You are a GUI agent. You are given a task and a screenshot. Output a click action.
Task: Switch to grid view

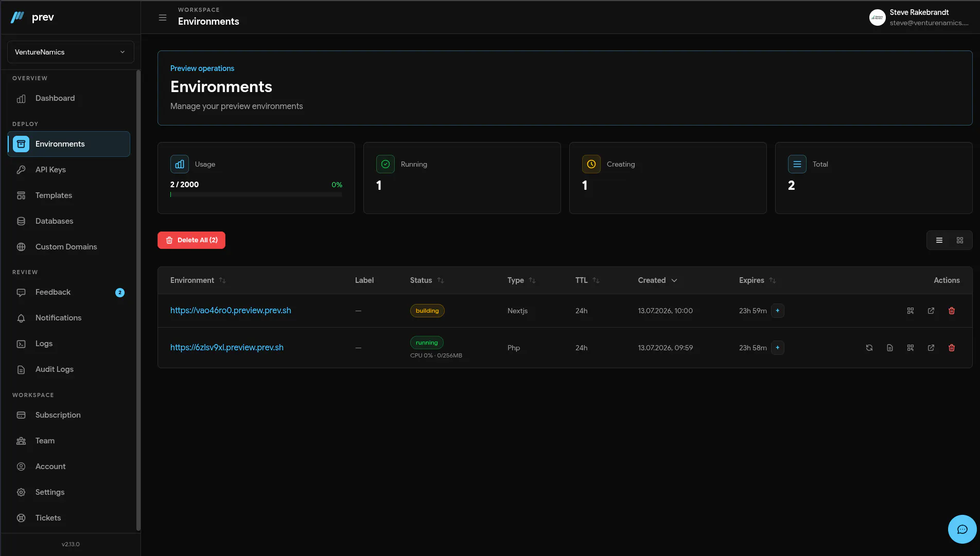tap(960, 240)
